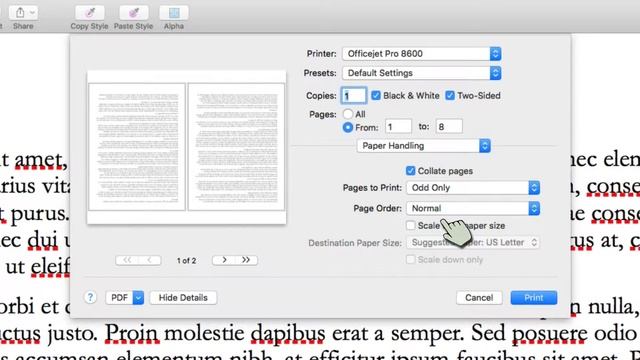Screen dimensions: 640x360
Task: Go to first preview page button
Action: [x=127, y=260]
